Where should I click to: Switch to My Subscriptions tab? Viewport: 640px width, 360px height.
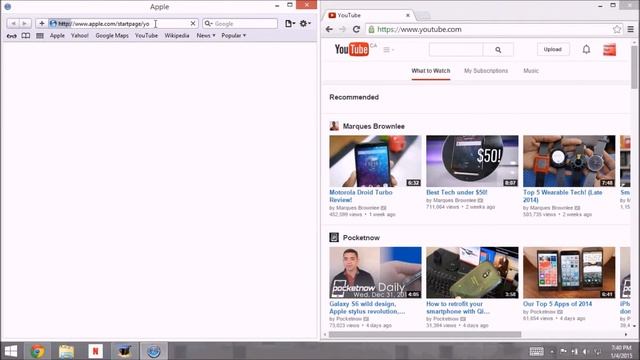[486, 71]
